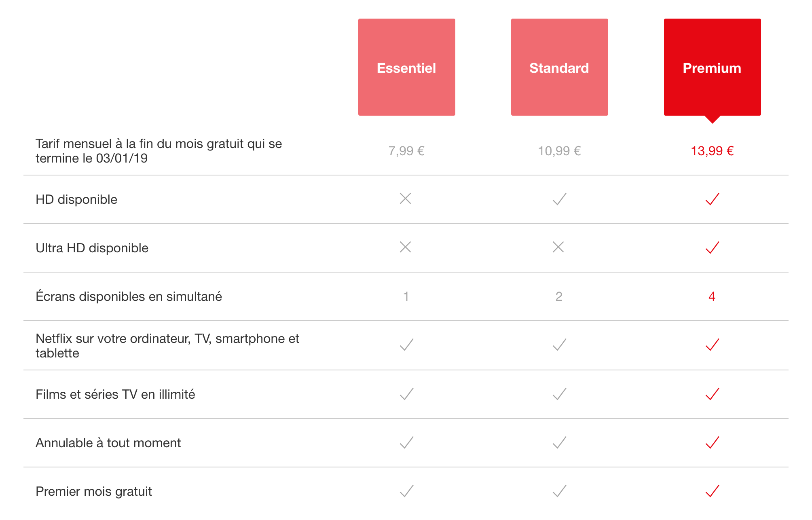812x520 pixels.
Task: Click Standard checkmark for Films et séries TV
Action: tap(560, 394)
